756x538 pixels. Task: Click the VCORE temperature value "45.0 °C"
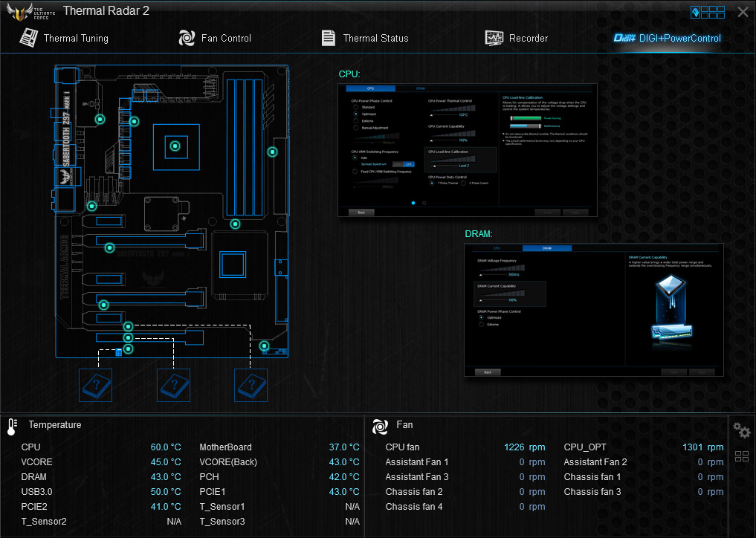pos(166,462)
